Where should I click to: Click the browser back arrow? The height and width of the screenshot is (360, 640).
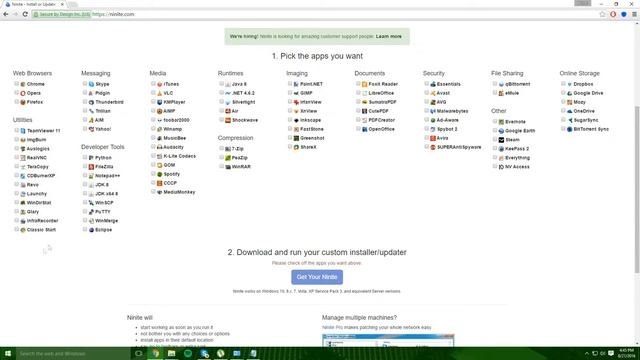pyautogui.click(x=6, y=14)
